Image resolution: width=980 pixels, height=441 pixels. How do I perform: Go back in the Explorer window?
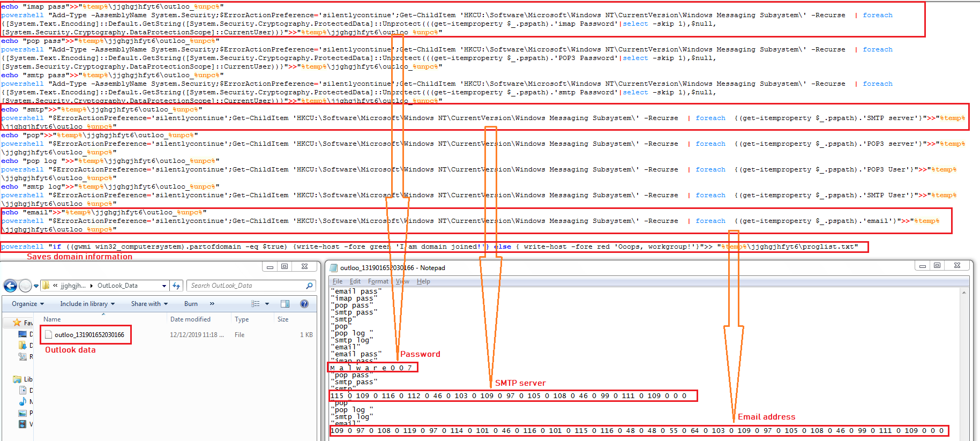point(10,286)
